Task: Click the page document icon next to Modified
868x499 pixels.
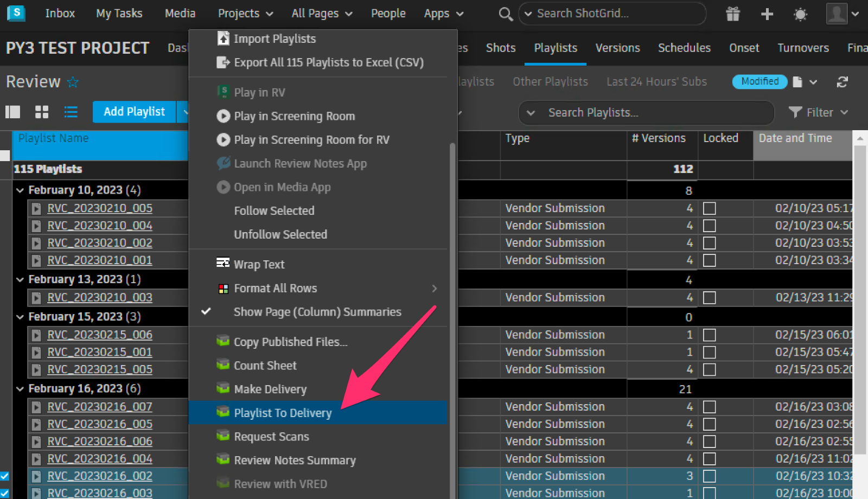Action: (x=797, y=82)
